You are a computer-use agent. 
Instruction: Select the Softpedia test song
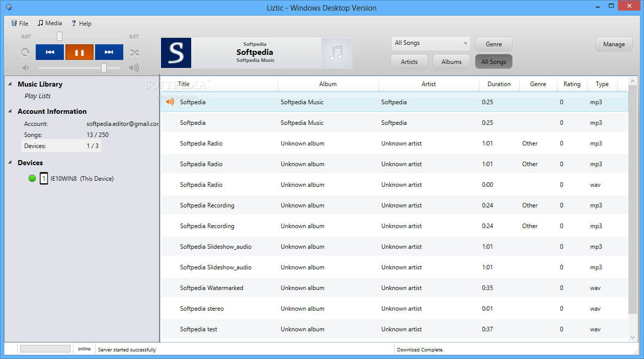[x=394, y=329]
